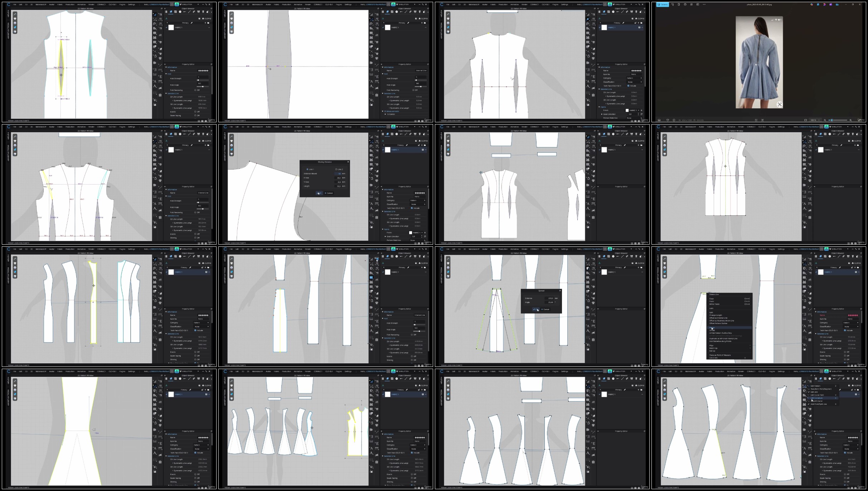The width and height of the screenshot is (868, 491).
Task: Open the 100% zoom dropdown in Photos
Action: click(815, 120)
